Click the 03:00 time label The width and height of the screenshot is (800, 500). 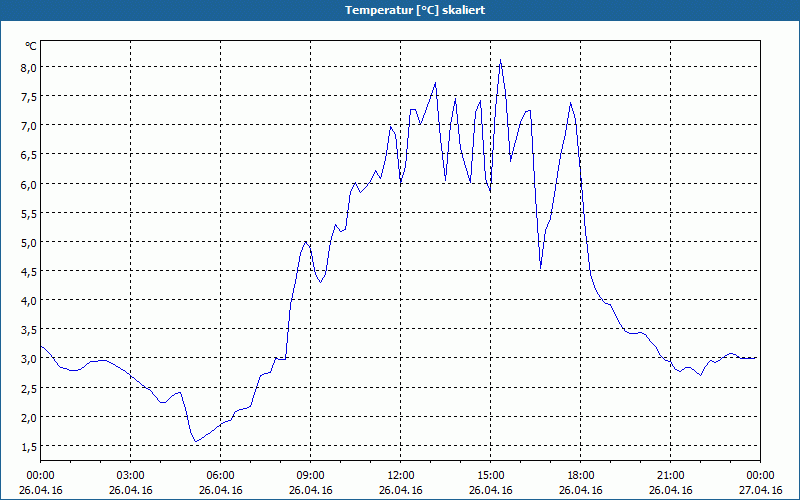[x=131, y=476]
